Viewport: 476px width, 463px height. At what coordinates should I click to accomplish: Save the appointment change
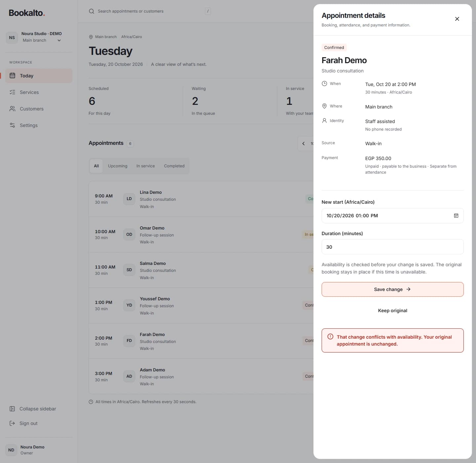pyautogui.click(x=392, y=289)
